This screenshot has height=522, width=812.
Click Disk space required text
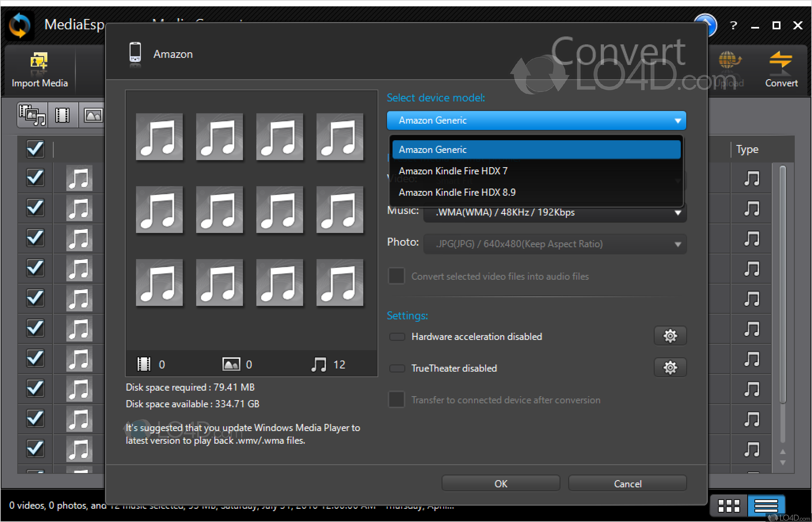coord(190,387)
